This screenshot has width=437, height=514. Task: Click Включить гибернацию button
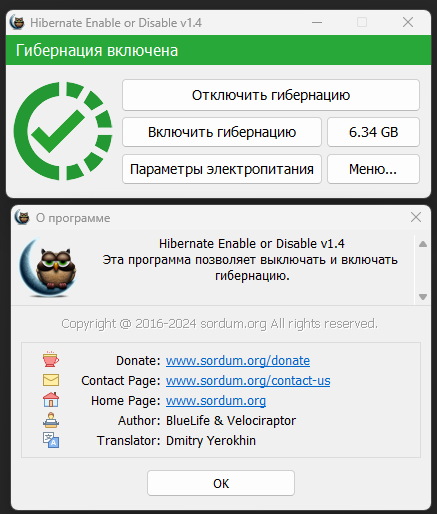click(222, 132)
